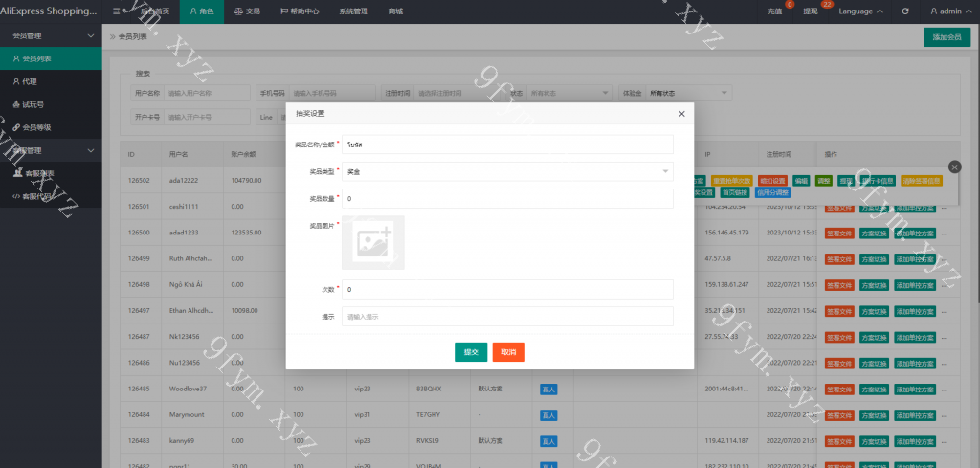Open the 状态 filter dropdown

(569, 93)
